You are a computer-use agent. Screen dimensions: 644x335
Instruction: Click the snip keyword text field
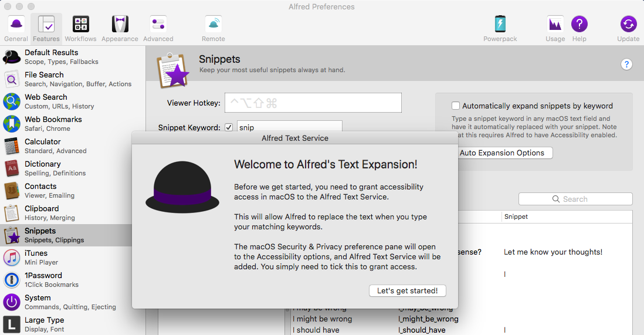[x=290, y=127]
